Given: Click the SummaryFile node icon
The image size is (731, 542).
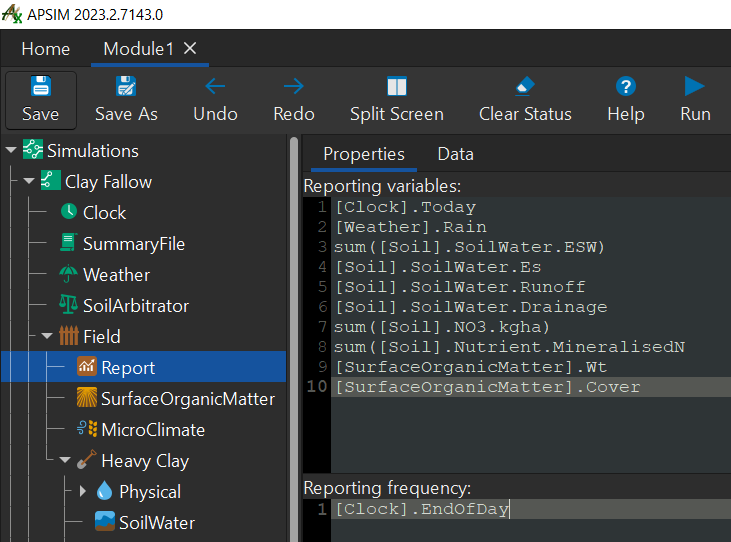Looking at the screenshot, I should [x=68, y=242].
